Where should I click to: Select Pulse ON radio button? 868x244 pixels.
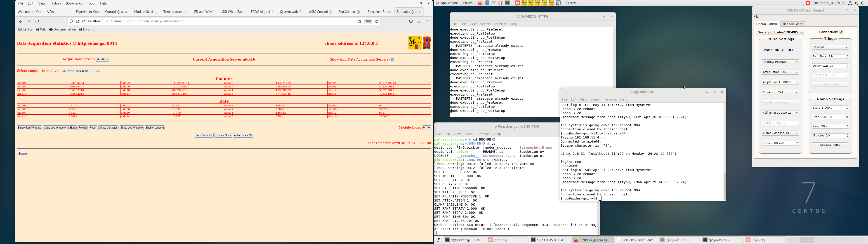coord(782,50)
